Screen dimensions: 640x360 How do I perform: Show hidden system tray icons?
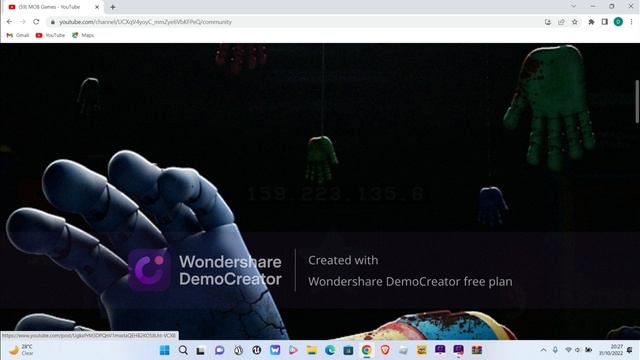click(x=543, y=350)
